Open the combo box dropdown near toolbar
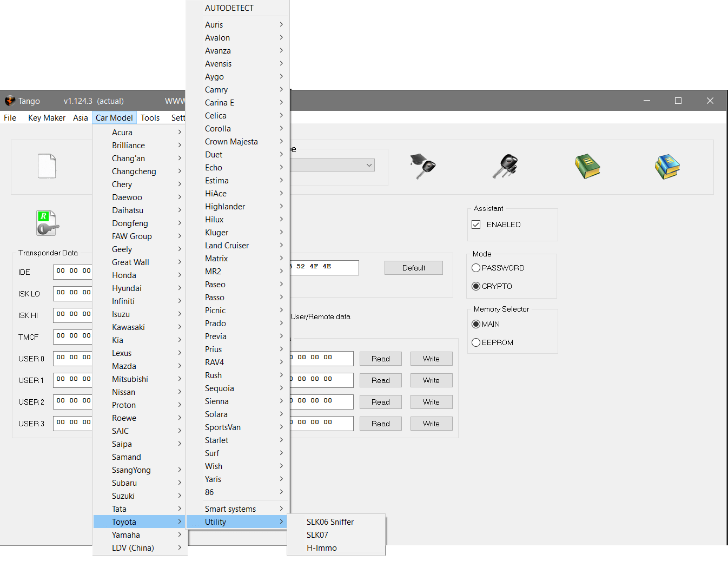This screenshot has height=561, width=728. [369, 165]
